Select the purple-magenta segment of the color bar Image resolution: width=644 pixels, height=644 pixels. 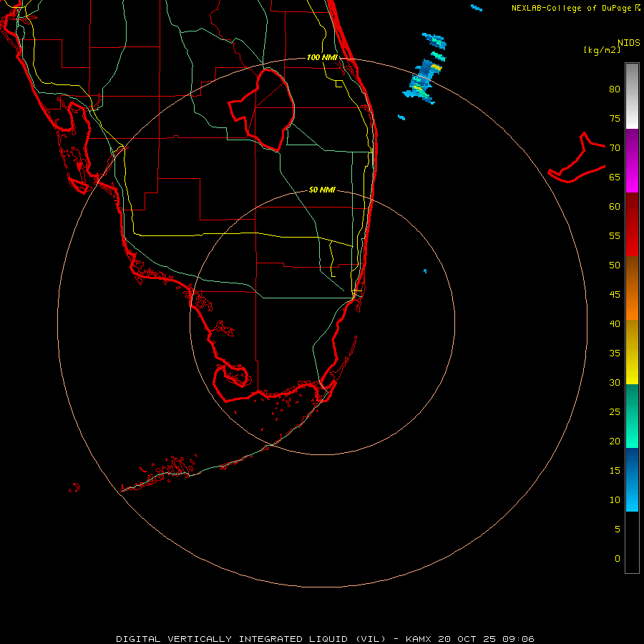(x=632, y=160)
